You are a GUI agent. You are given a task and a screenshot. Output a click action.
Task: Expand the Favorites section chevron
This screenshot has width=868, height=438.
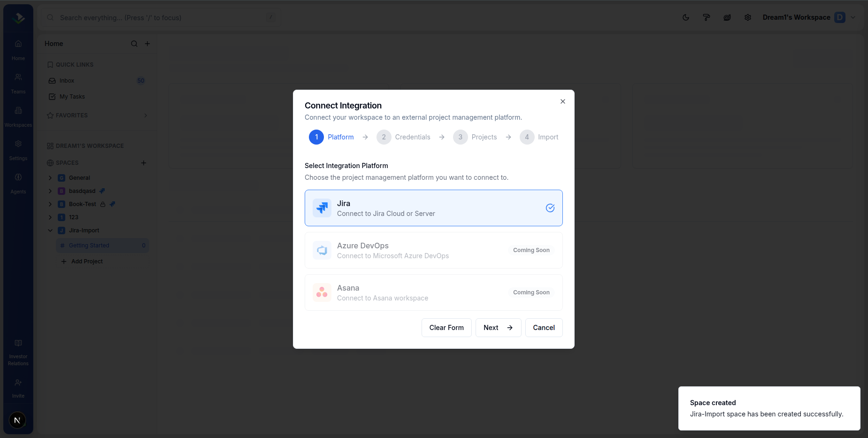(146, 115)
